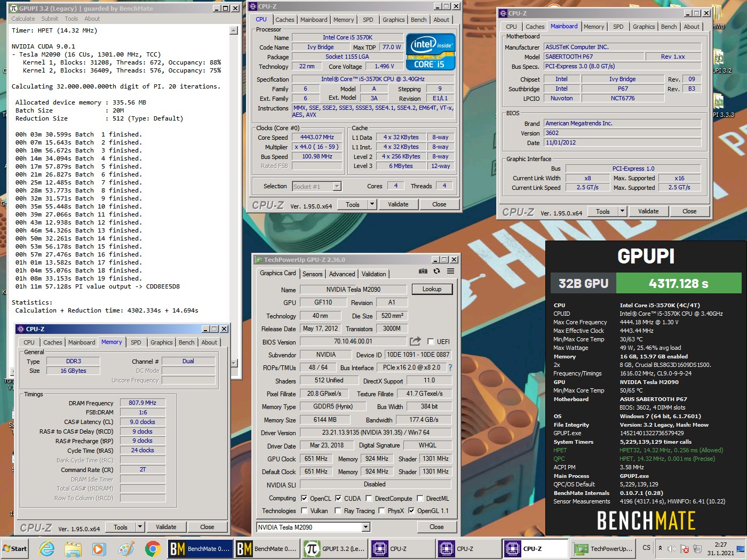
Task: Launch Paint from the taskbar
Action: pos(126,548)
